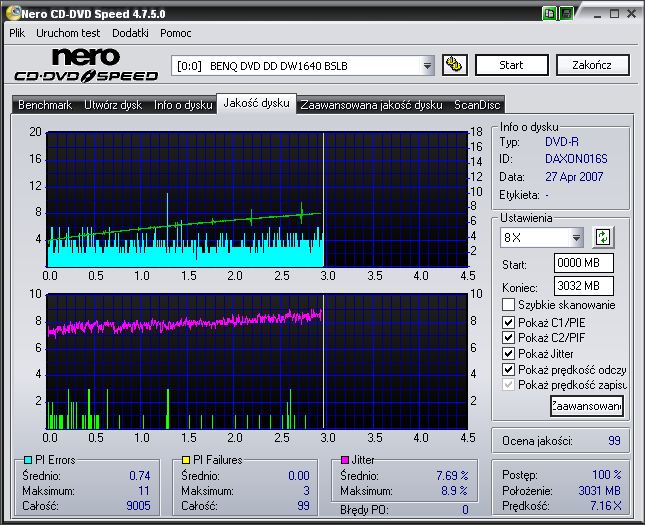This screenshot has width=645, height=525.
Task: Switch to the Benchmark tab
Action: 45,105
